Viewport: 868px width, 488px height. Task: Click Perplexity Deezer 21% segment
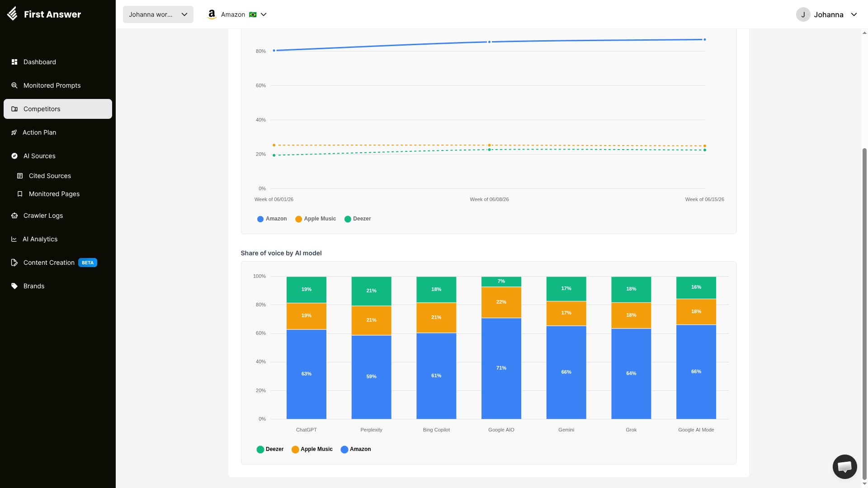(x=371, y=291)
